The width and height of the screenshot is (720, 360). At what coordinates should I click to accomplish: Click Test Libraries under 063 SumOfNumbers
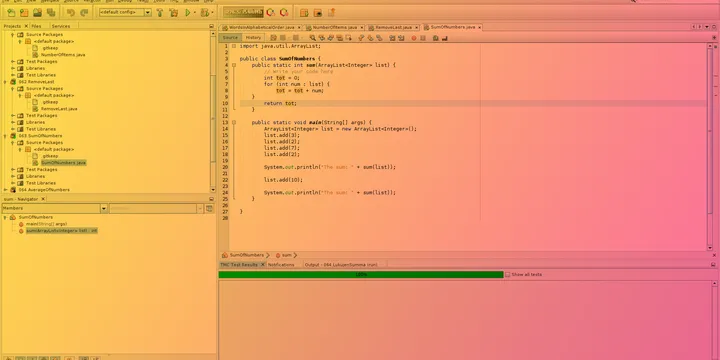pos(41,183)
